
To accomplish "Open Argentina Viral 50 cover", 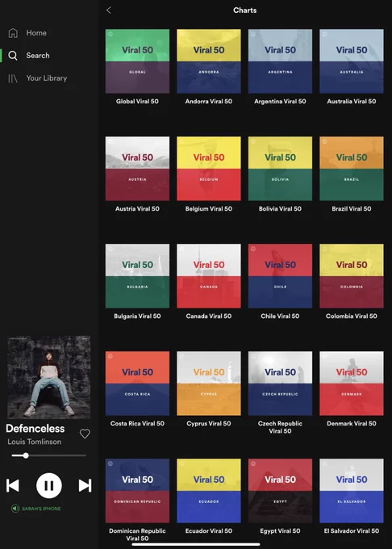I will [280, 61].
